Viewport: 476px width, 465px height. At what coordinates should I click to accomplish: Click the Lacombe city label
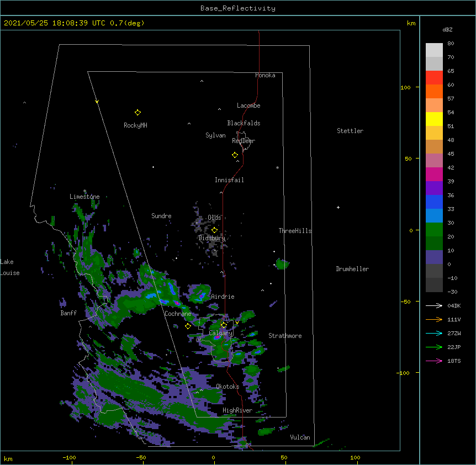coord(248,105)
